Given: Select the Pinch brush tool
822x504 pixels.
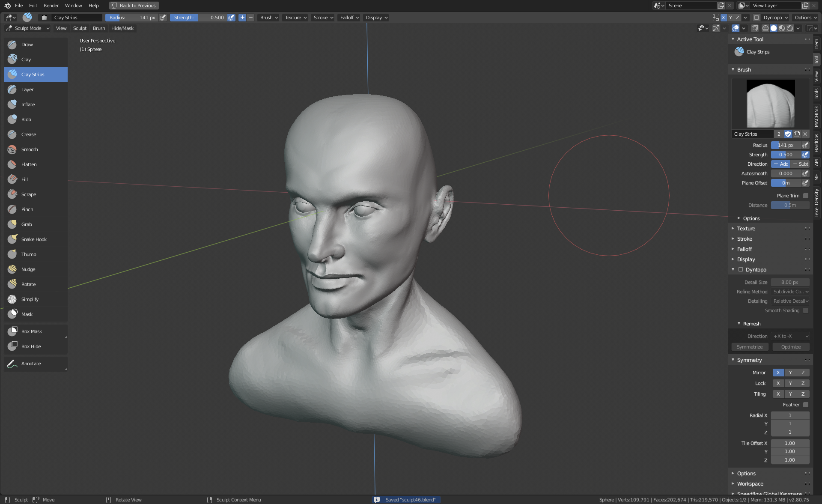Looking at the screenshot, I should coord(27,209).
